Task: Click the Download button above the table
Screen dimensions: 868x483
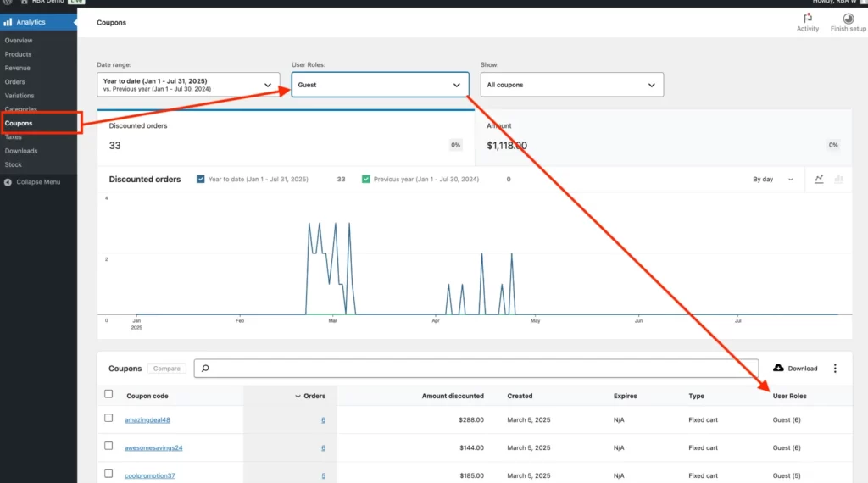Action: (x=795, y=369)
